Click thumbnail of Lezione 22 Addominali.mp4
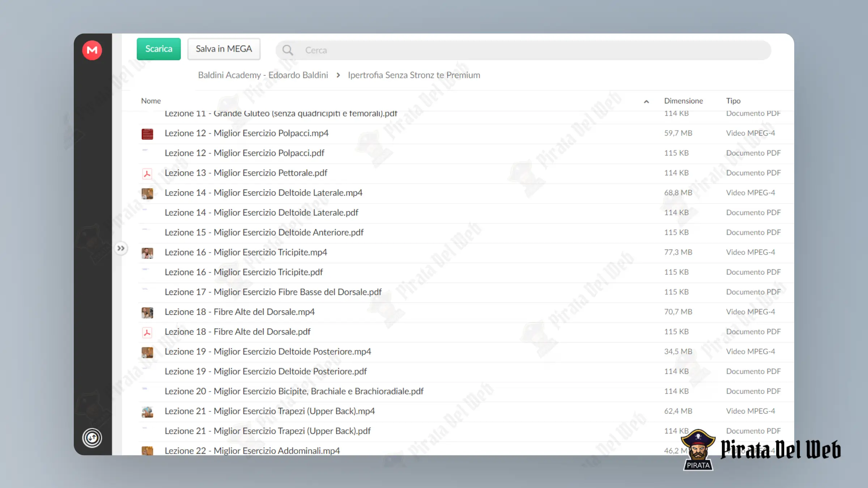 coord(147,450)
